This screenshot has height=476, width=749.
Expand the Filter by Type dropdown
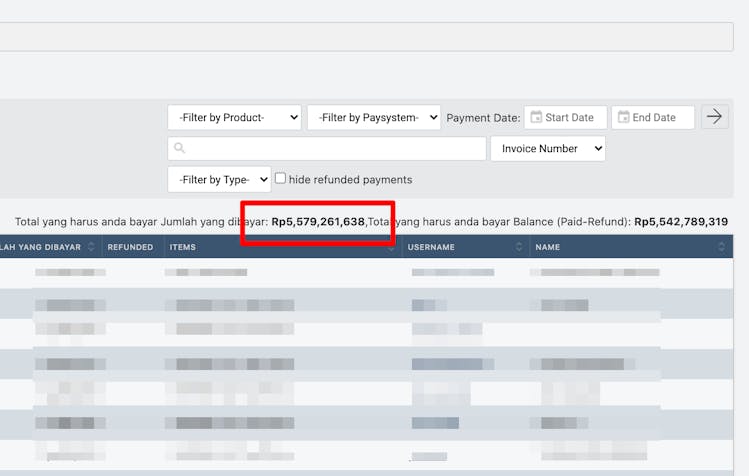[219, 180]
